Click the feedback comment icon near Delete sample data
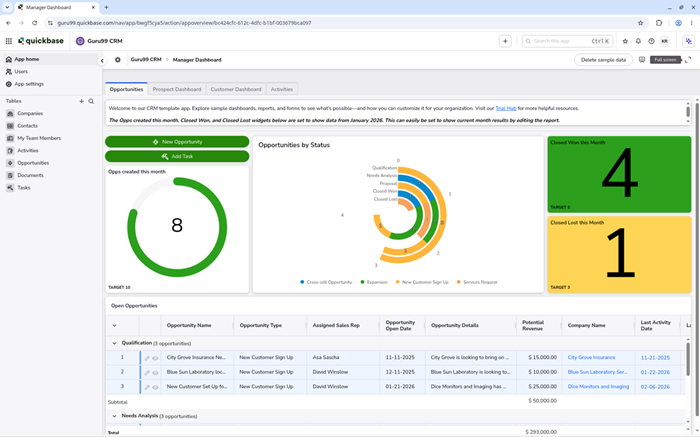The width and height of the screenshot is (700, 437). click(642, 60)
